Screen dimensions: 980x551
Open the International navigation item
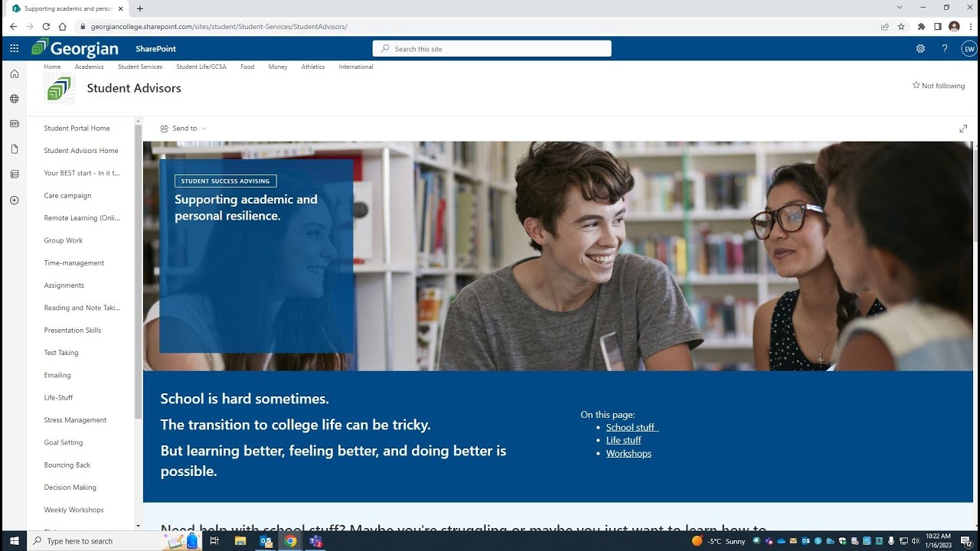[x=356, y=67]
